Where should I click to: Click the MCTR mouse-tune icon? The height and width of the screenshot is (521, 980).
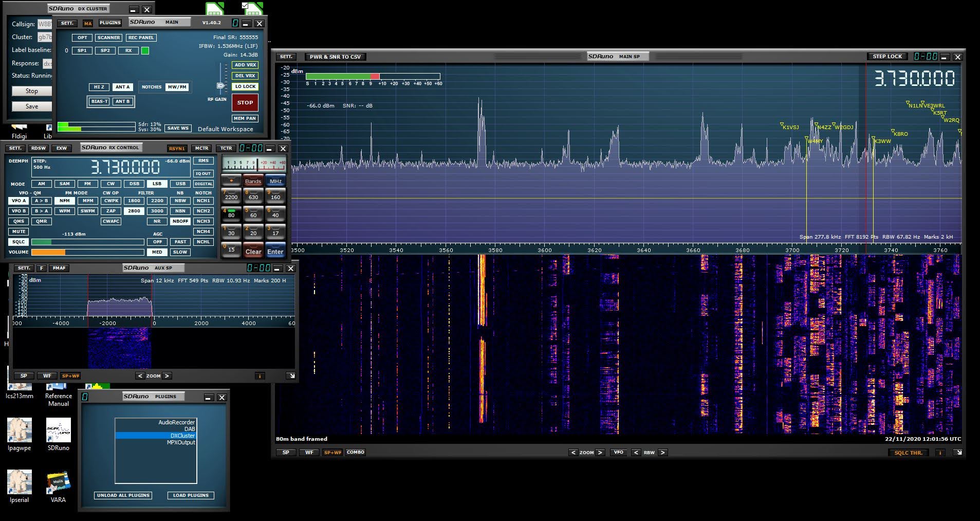201,148
